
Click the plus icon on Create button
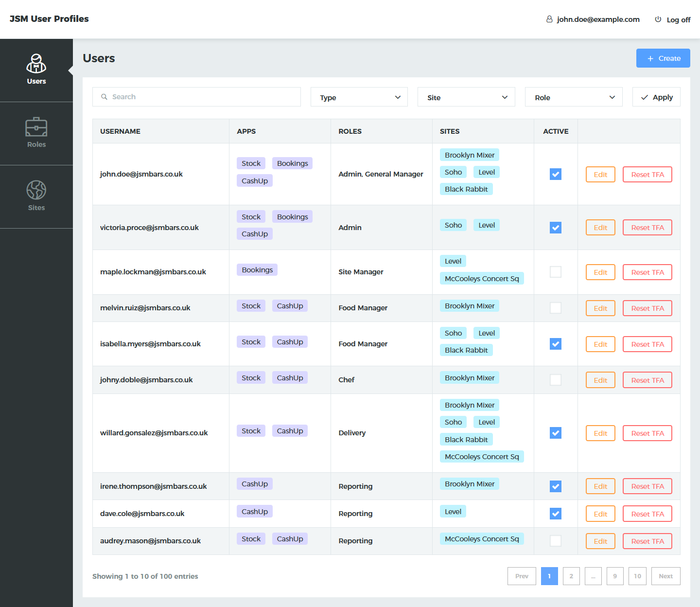[x=650, y=58]
